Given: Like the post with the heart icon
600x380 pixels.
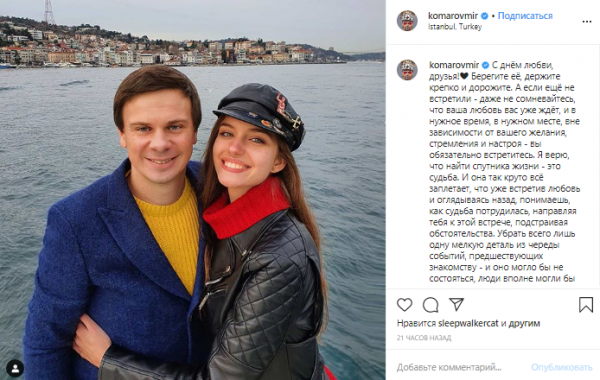Looking at the screenshot, I should (x=404, y=305).
